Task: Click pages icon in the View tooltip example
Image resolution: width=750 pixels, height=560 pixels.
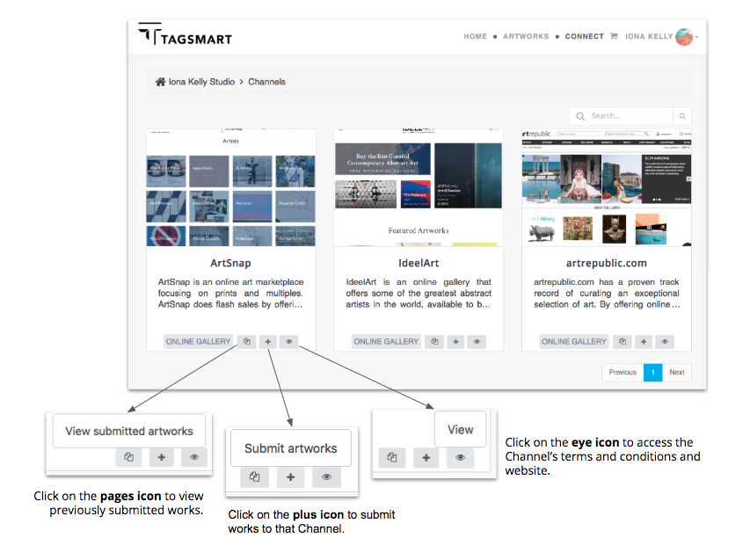Action: pyautogui.click(x=392, y=458)
